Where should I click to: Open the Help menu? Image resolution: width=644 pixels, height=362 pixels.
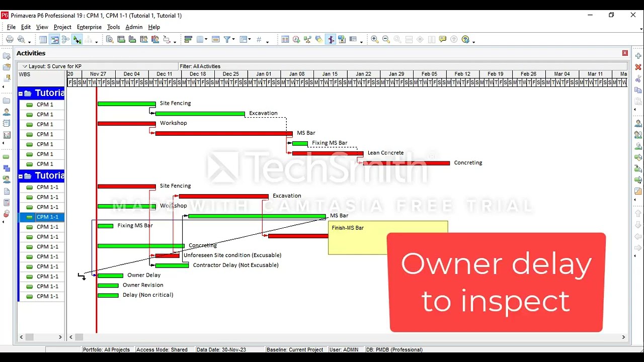(154, 27)
